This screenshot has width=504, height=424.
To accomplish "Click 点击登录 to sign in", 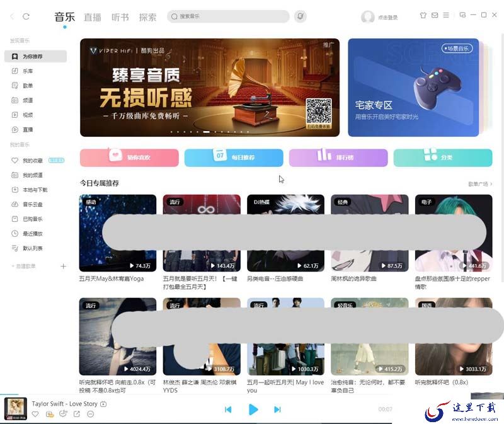I will coord(387,18).
